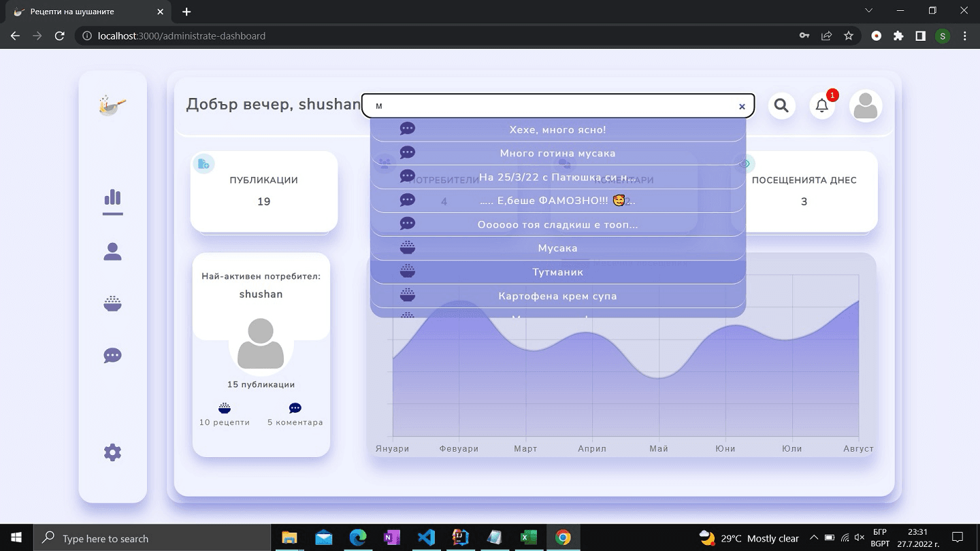Viewport: 980px width, 551px height.
Task: Close the "Рецепти на шушаните" tab
Action: [161, 12]
